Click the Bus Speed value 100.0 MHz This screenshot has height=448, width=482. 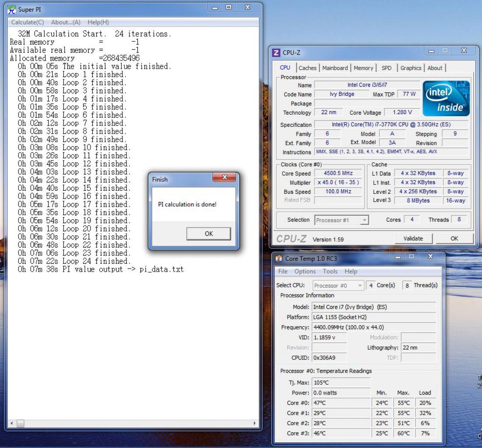point(338,192)
